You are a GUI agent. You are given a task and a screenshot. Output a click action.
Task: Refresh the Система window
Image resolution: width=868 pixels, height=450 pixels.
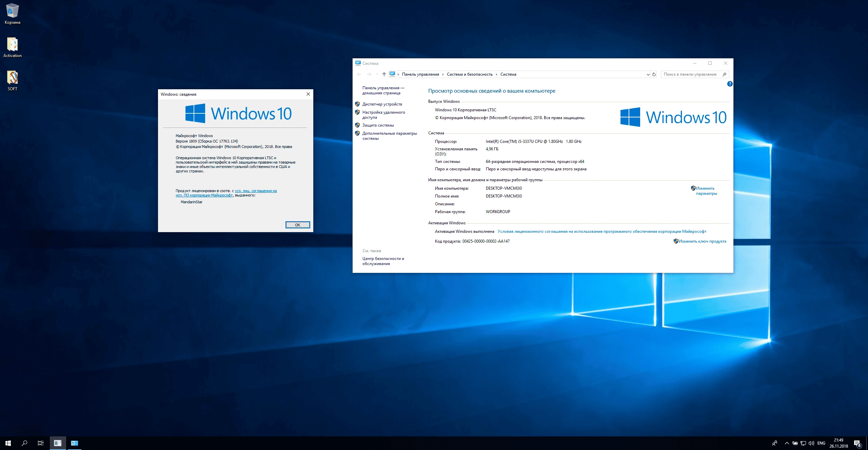(654, 74)
